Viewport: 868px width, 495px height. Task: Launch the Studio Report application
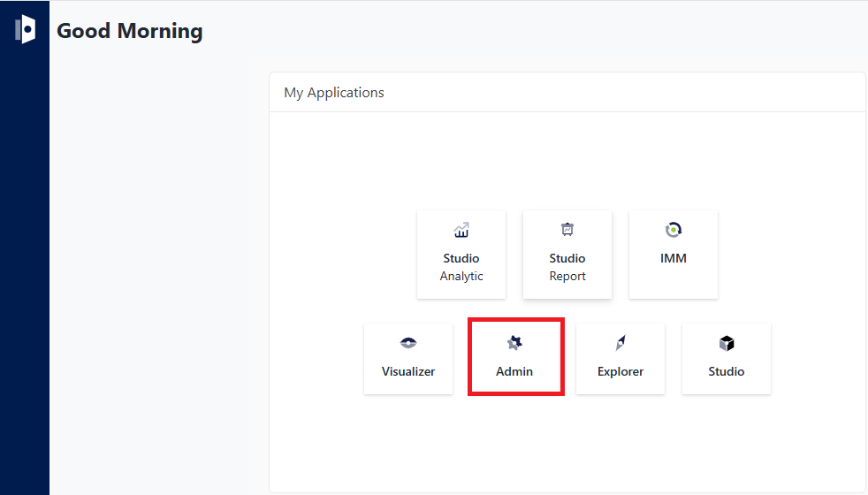point(567,255)
